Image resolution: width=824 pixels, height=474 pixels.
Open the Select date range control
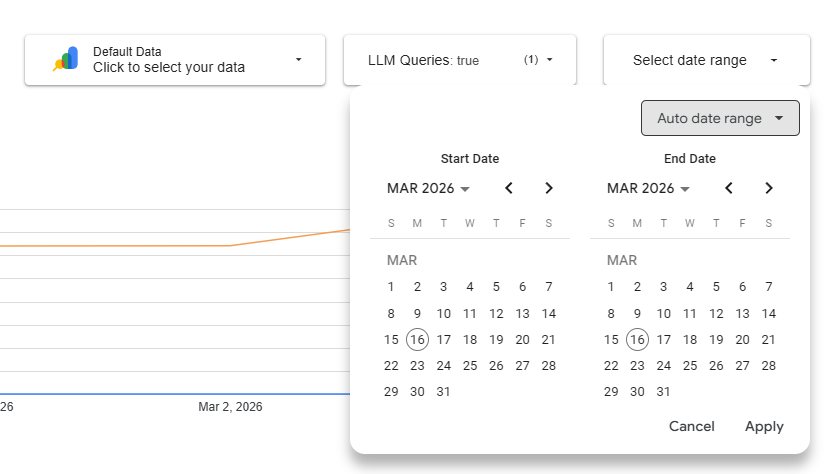click(704, 60)
